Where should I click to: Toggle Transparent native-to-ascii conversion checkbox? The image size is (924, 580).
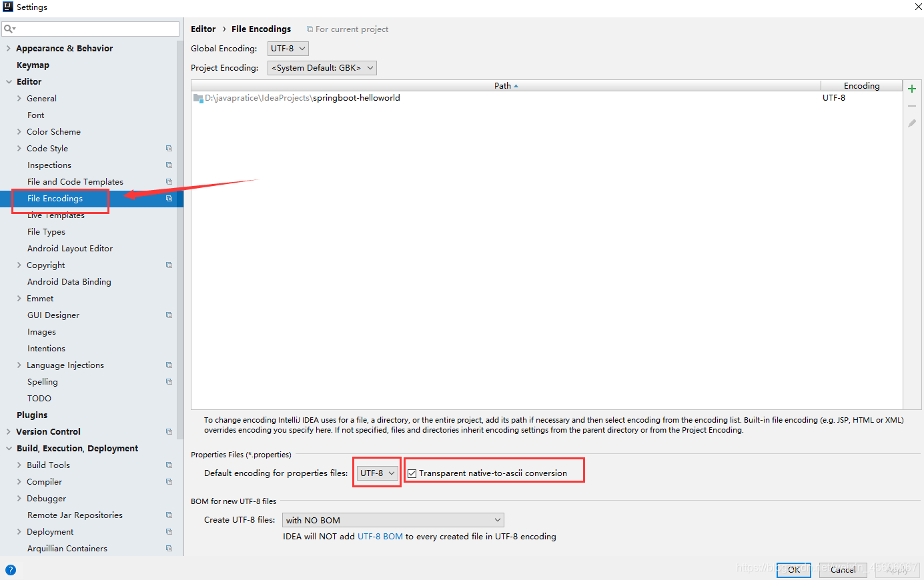(412, 473)
